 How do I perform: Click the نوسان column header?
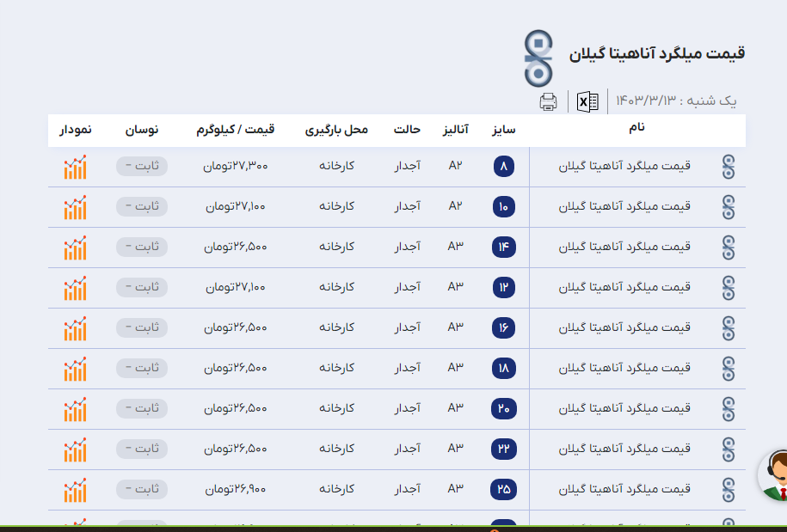coord(142,130)
